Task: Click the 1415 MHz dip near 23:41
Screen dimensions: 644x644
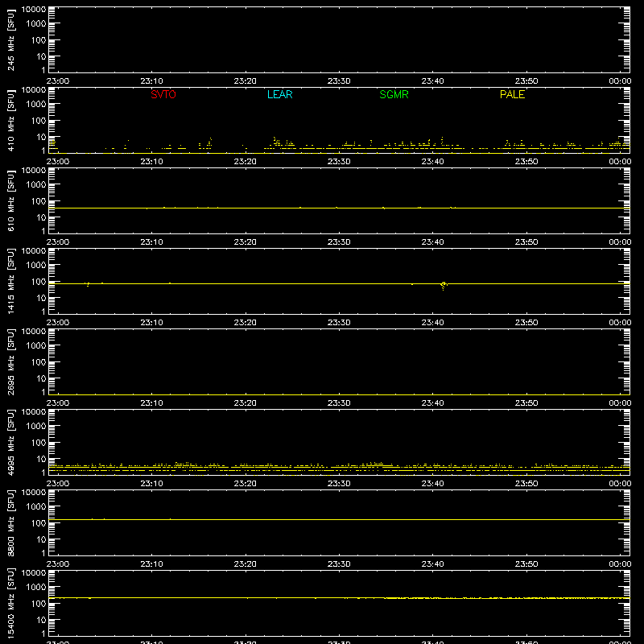Action: tap(444, 285)
